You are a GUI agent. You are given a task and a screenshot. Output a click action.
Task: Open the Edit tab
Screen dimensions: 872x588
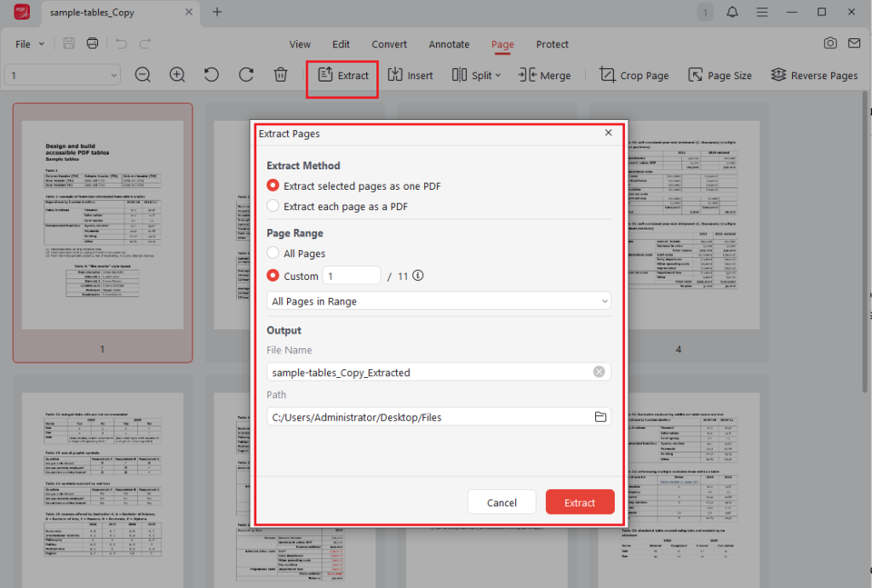click(x=341, y=44)
